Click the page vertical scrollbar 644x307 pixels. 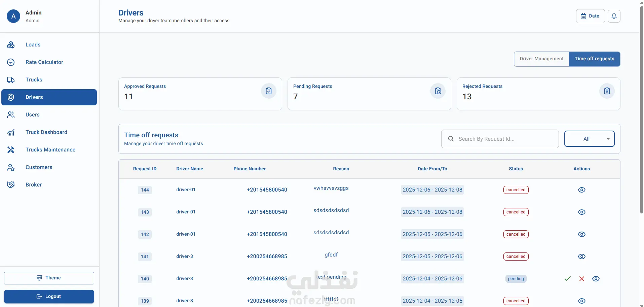[x=642, y=109]
